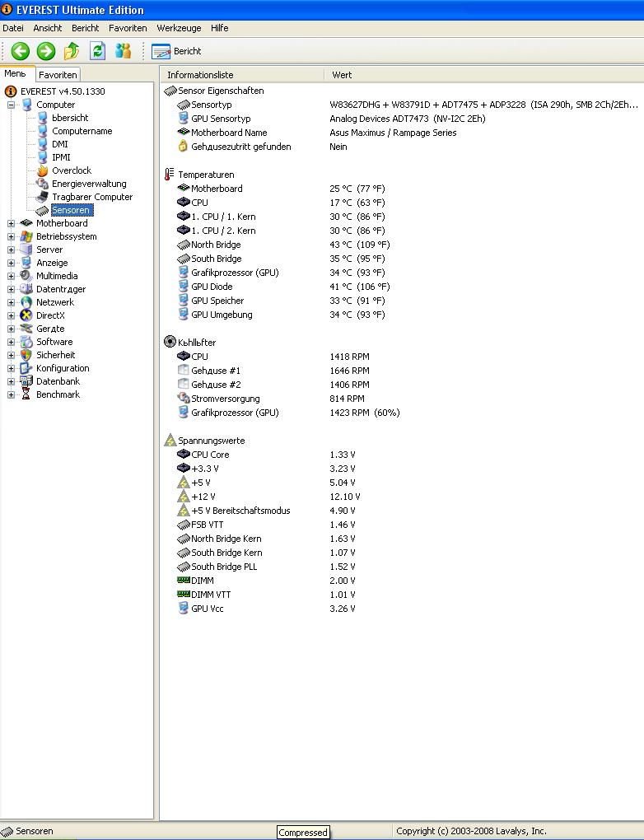
Task: Expand the Motherboard tree node
Action: click(11, 223)
